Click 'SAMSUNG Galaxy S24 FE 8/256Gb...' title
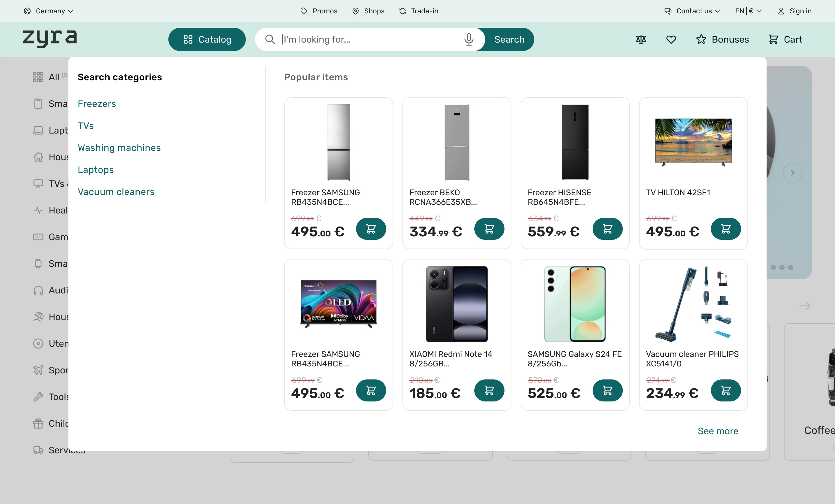 point(574,359)
